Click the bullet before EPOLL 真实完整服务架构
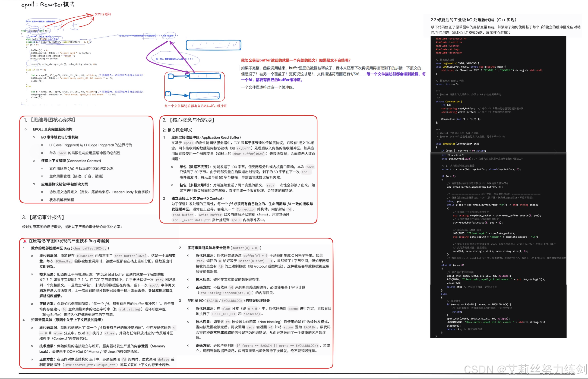The image size is (588, 379). 25,129
